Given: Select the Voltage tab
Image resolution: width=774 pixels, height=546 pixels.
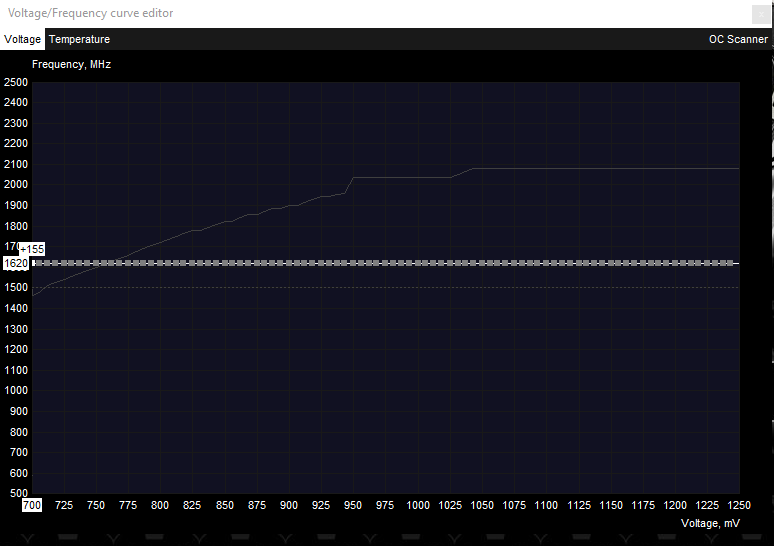Looking at the screenshot, I should pos(22,39).
